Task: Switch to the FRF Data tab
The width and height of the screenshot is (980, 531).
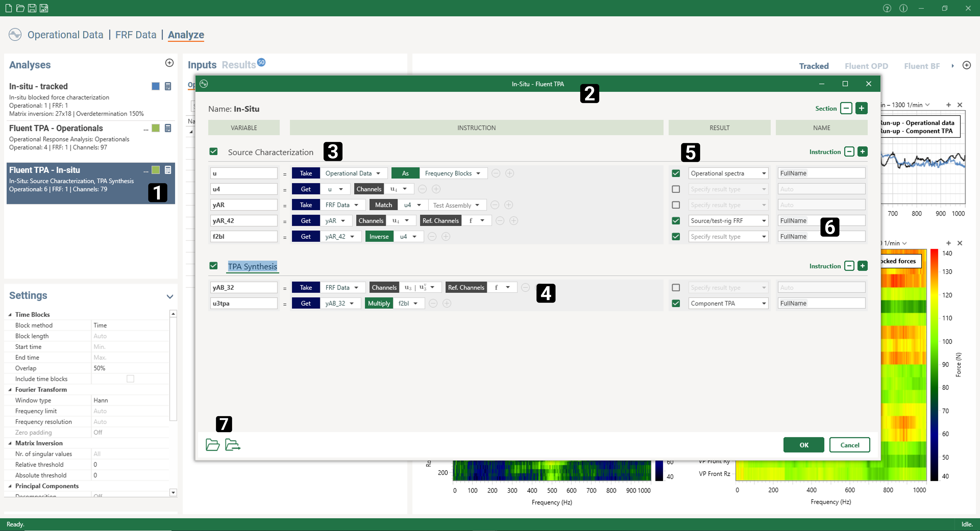Action: tap(136, 35)
